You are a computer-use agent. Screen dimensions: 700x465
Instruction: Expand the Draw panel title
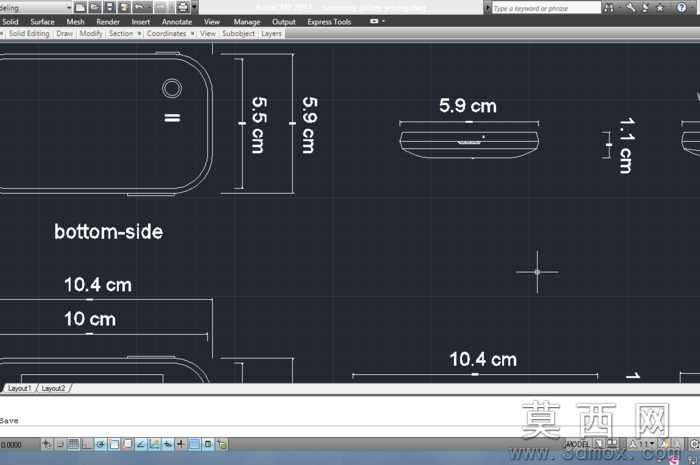64,33
